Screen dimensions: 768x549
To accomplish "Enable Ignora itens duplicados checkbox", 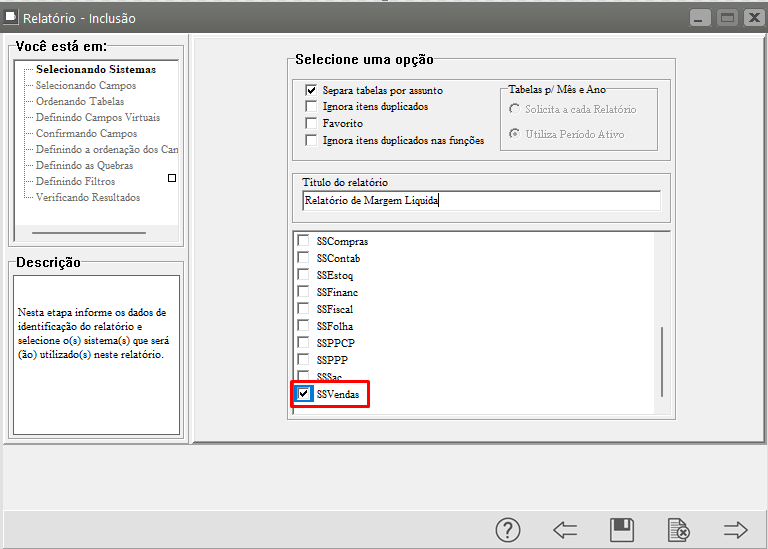I will (x=311, y=106).
